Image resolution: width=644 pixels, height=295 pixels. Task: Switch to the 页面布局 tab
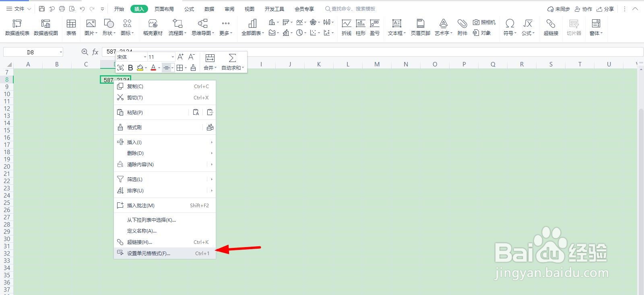coord(164,8)
